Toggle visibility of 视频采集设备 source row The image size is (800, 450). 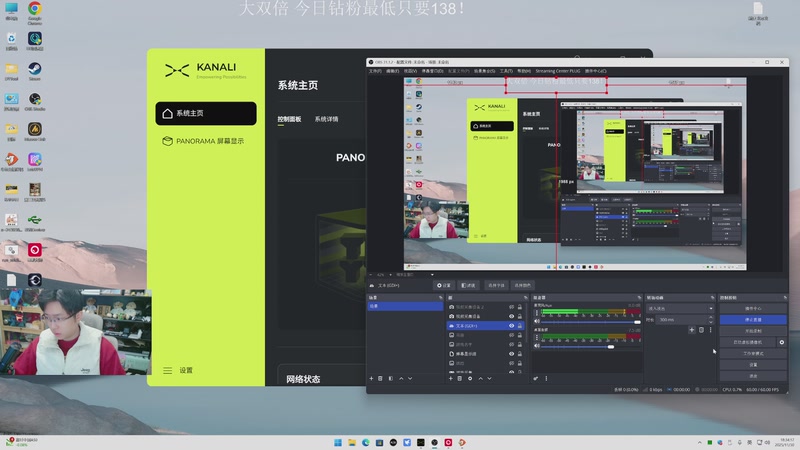tap(511, 316)
